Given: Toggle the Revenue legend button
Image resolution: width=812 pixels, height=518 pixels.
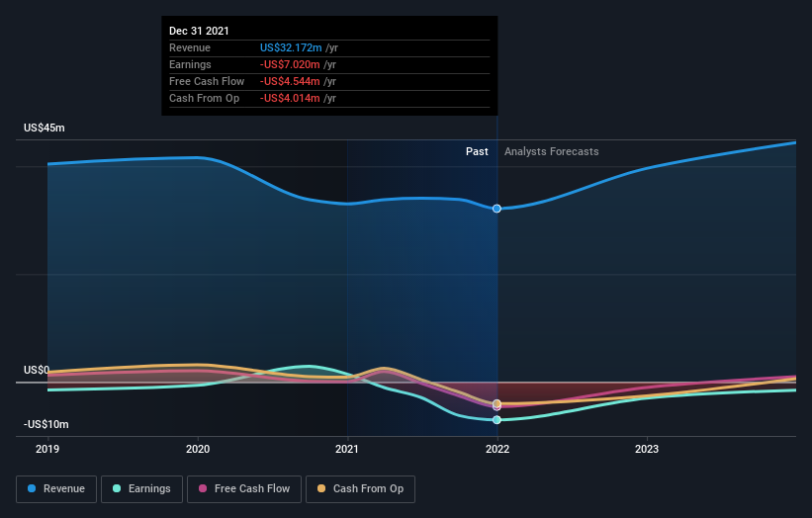Looking at the screenshot, I should (56, 489).
